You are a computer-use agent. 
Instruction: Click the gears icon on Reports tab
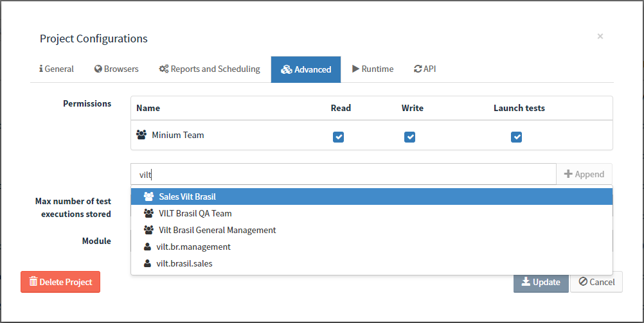[x=164, y=69]
